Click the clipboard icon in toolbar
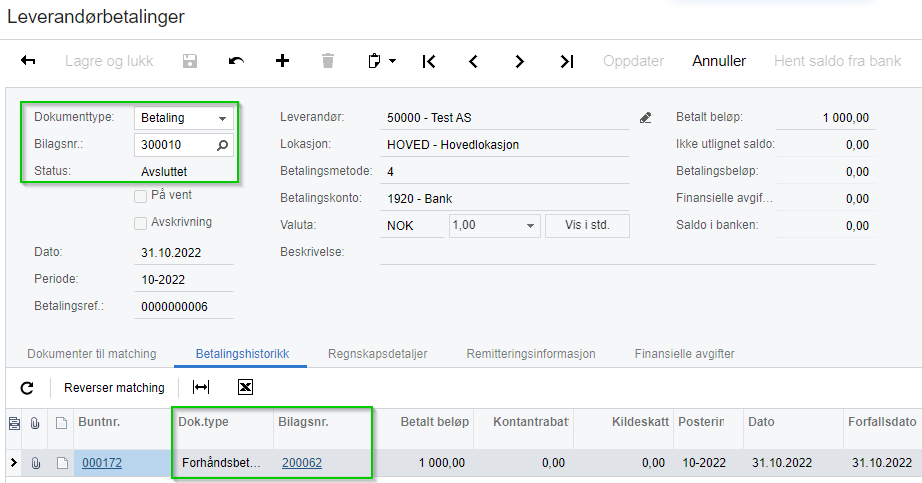Viewport: 922px width, 483px height. [x=374, y=61]
